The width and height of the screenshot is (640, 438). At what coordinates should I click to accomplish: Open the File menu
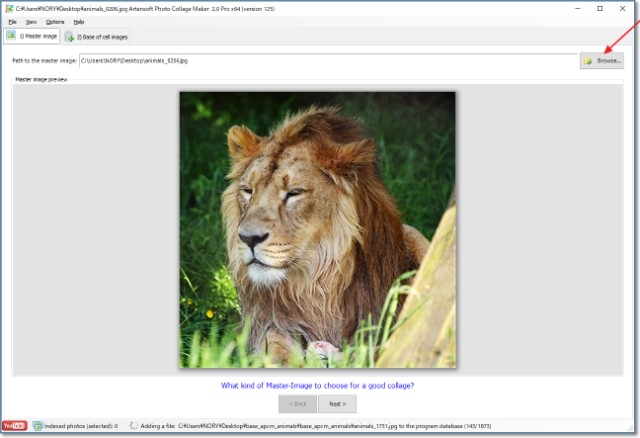pyautogui.click(x=13, y=21)
